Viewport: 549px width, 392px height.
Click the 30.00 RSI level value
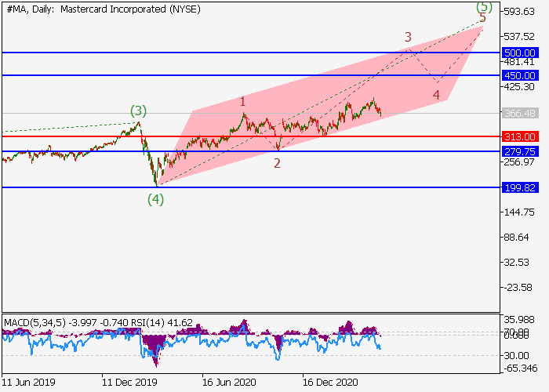pyautogui.click(x=516, y=356)
